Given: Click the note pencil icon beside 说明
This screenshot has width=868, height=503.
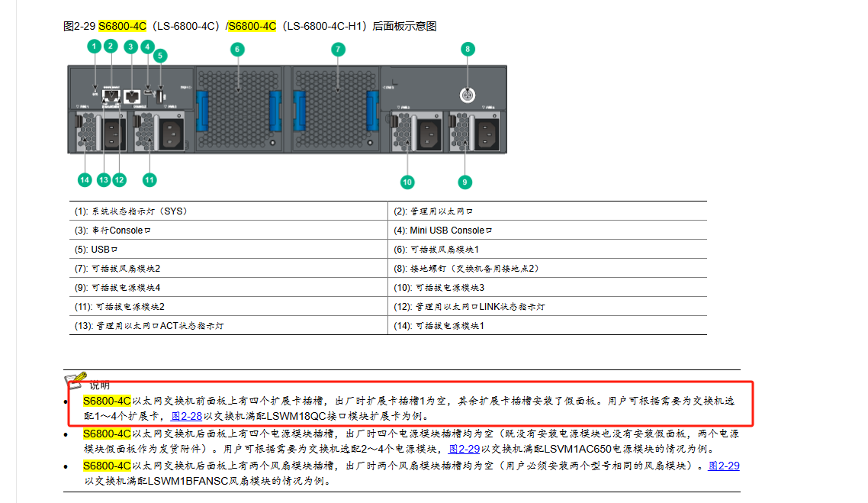Looking at the screenshot, I should click(x=76, y=379).
